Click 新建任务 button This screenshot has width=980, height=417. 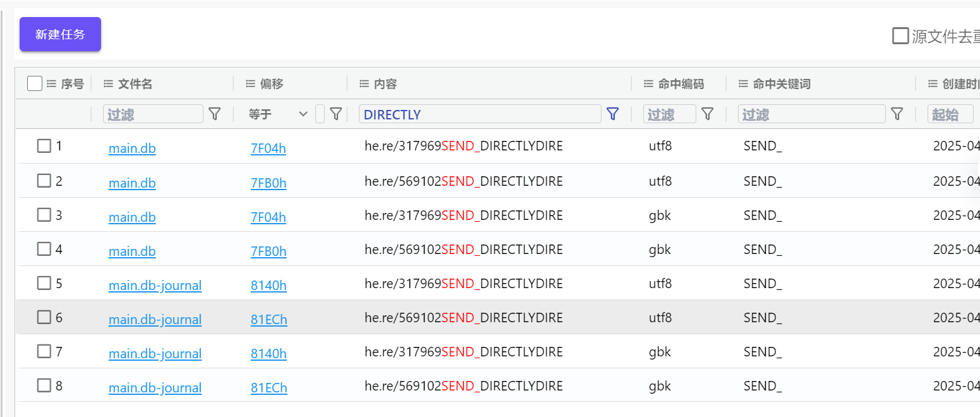pos(60,34)
